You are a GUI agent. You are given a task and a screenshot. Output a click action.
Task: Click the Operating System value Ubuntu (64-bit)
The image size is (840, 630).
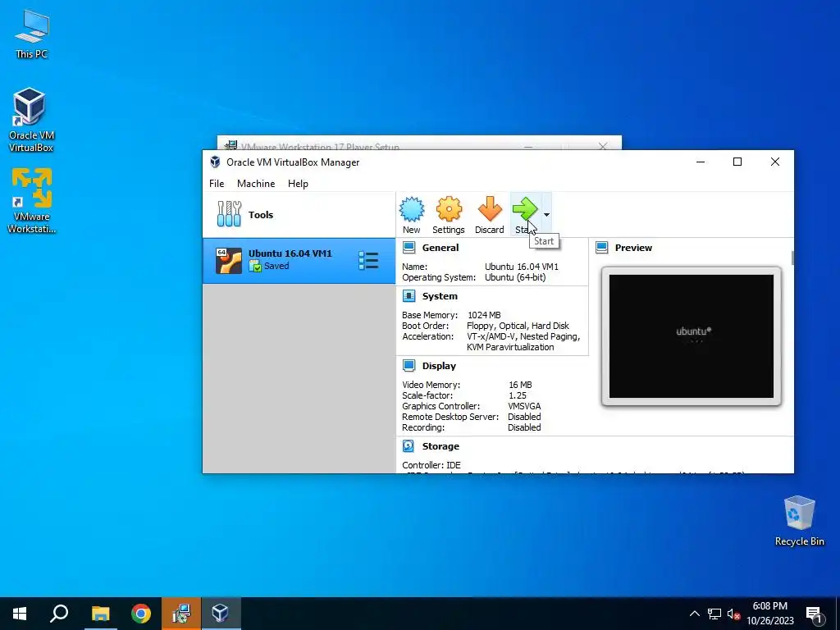tap(515, 277)
